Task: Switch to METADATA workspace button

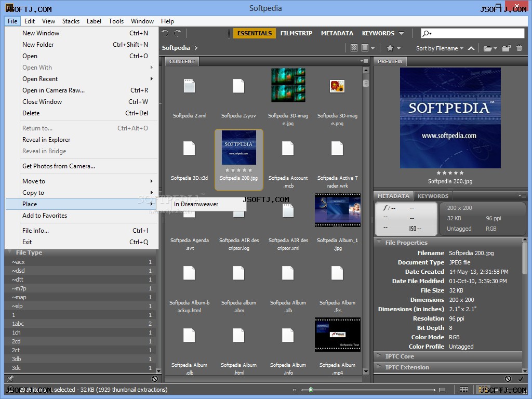Action: point(337,33)
